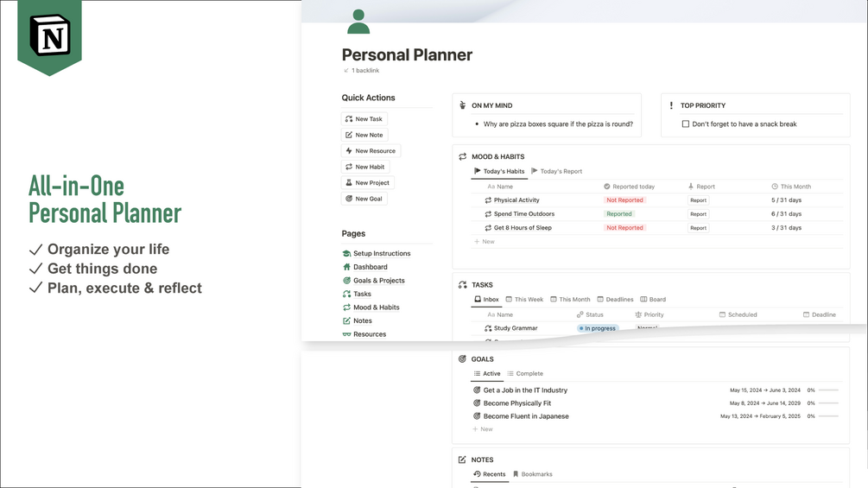This screenshot has width=868, height=488.
Task: Click Report button for Physical Activity
Action: (698, 200)
